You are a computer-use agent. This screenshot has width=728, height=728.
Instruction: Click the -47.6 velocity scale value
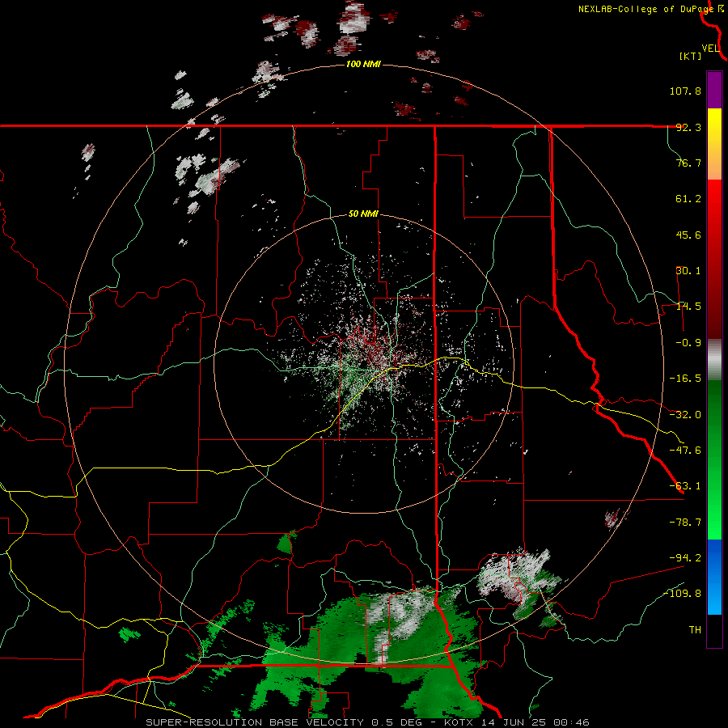pos(685,451)
